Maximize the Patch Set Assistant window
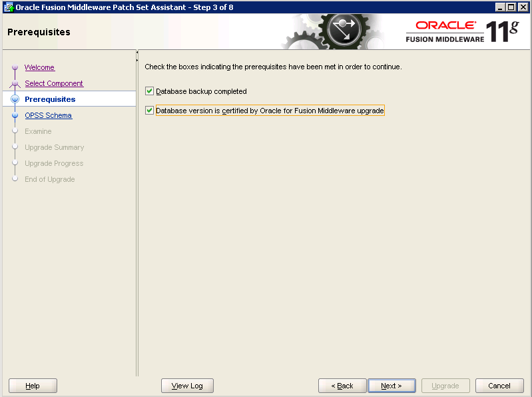 [x=511, y=7]
